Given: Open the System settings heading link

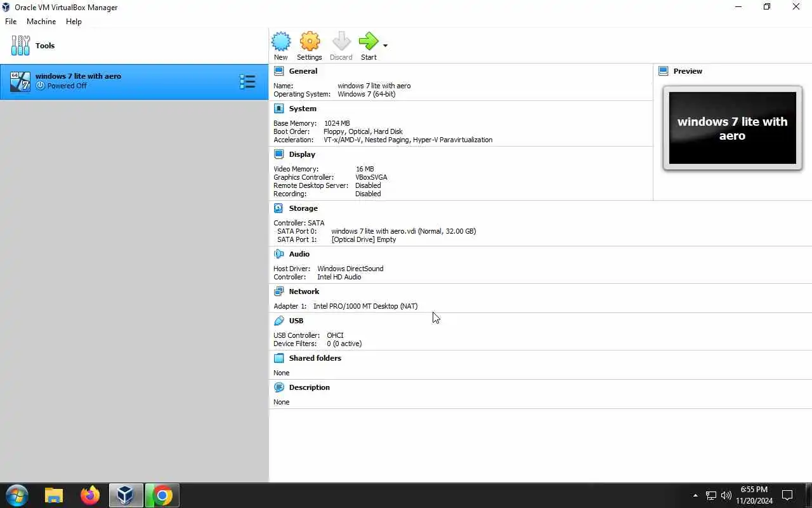Looking at the screenshot, I should coord(303,109).
